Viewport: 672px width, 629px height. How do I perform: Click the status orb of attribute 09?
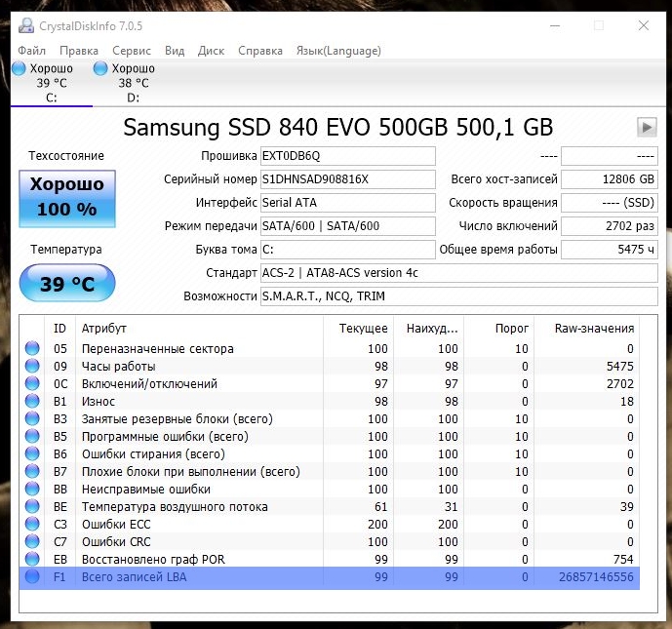tap(32, 366)
